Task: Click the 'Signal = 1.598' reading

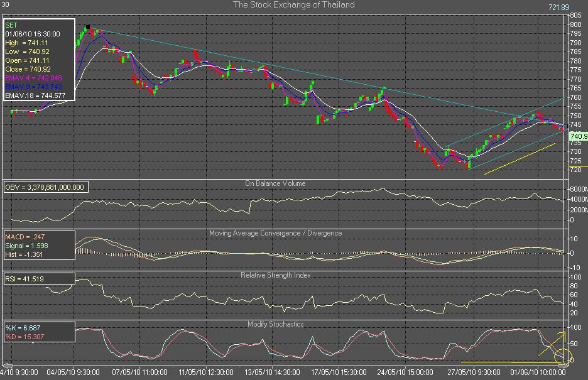Action: 26,246
